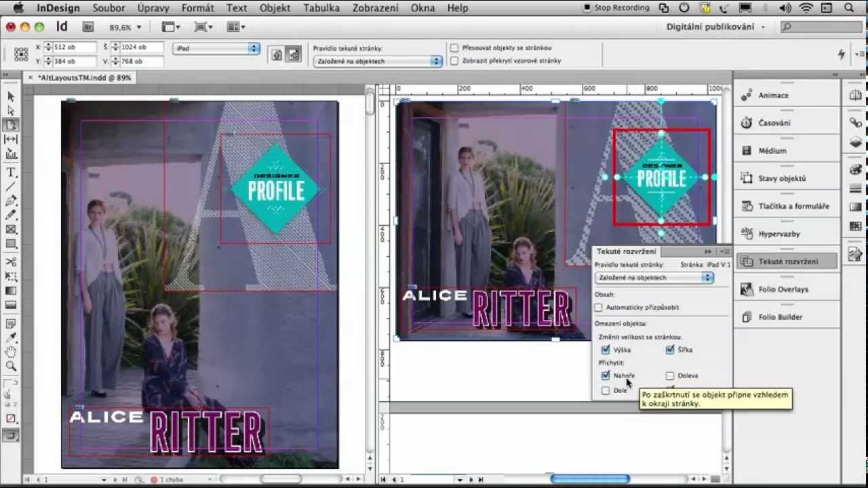Set portrait page orientation
The image size is (868, 488).
277,55
